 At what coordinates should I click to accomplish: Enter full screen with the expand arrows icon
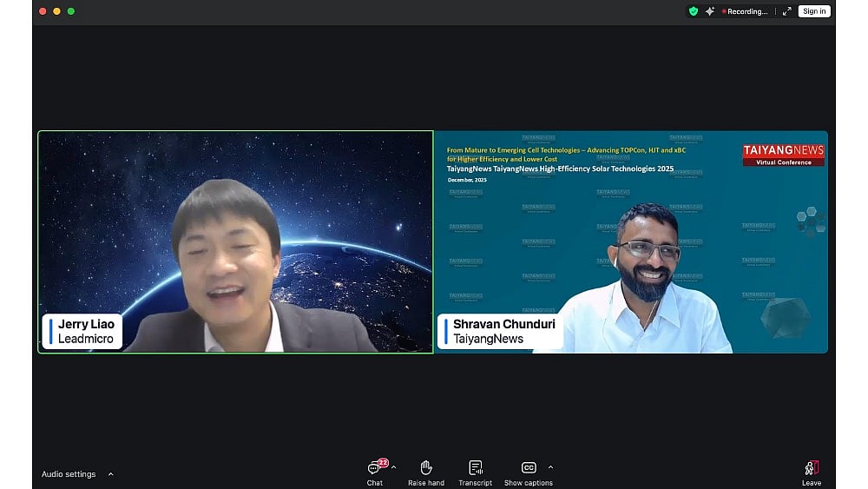(x=786, y=11)
